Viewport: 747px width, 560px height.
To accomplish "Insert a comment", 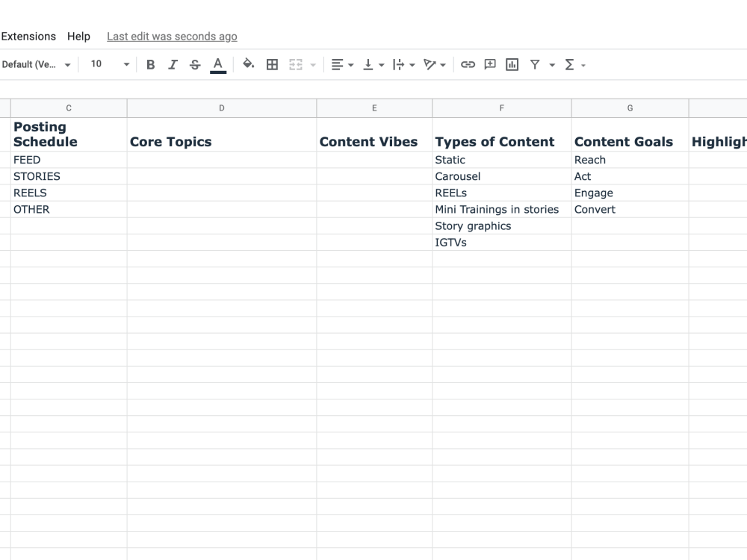I will [490, 64].
